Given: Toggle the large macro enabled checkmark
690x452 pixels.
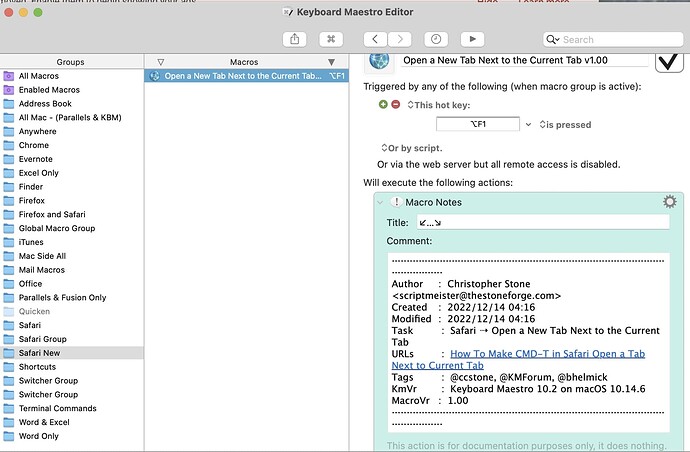Looking at the screenshot, I should point(667,61).
